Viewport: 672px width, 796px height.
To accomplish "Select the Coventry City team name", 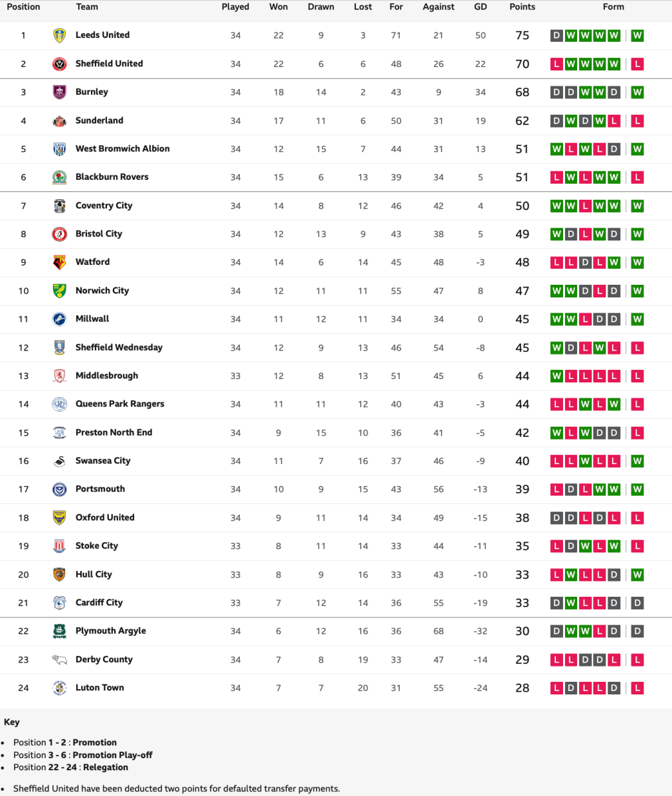I will point(104,206).
